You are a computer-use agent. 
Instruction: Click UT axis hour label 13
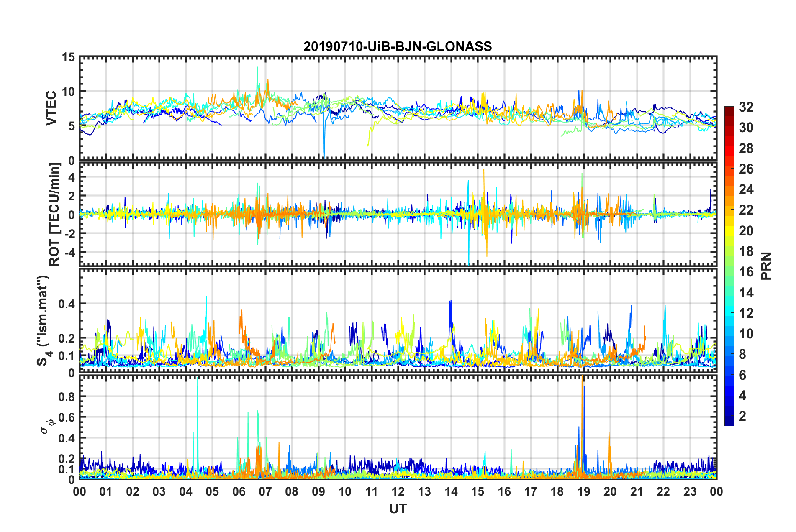click(x=424, y=491)
